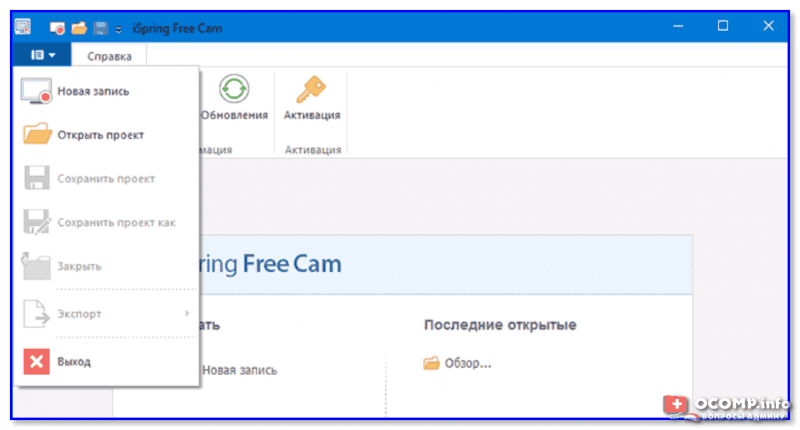Open the quick access toolbar customize arrow
Image resolution: width=800 pixels, height=430 pixels.
(118, 29)
